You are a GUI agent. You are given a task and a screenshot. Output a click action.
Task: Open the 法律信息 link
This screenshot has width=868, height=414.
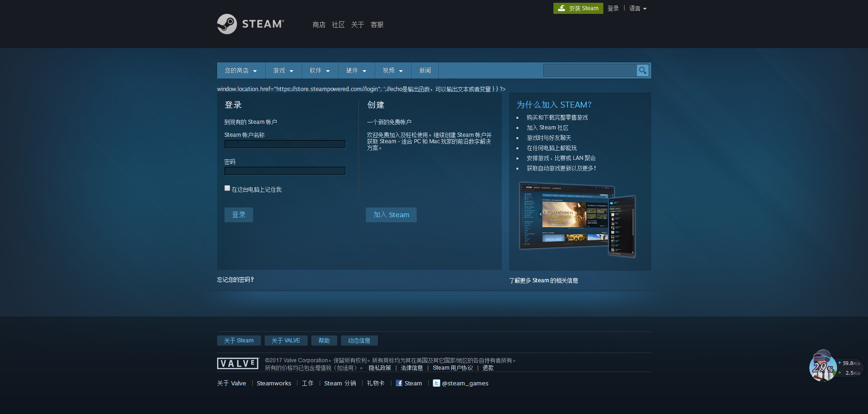pos(412,368)
